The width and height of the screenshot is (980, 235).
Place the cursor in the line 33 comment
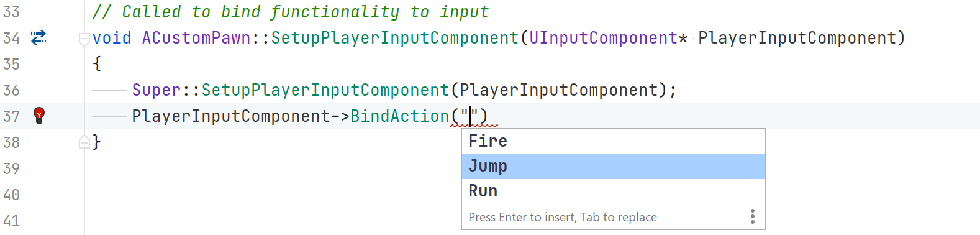click(291, 12)
